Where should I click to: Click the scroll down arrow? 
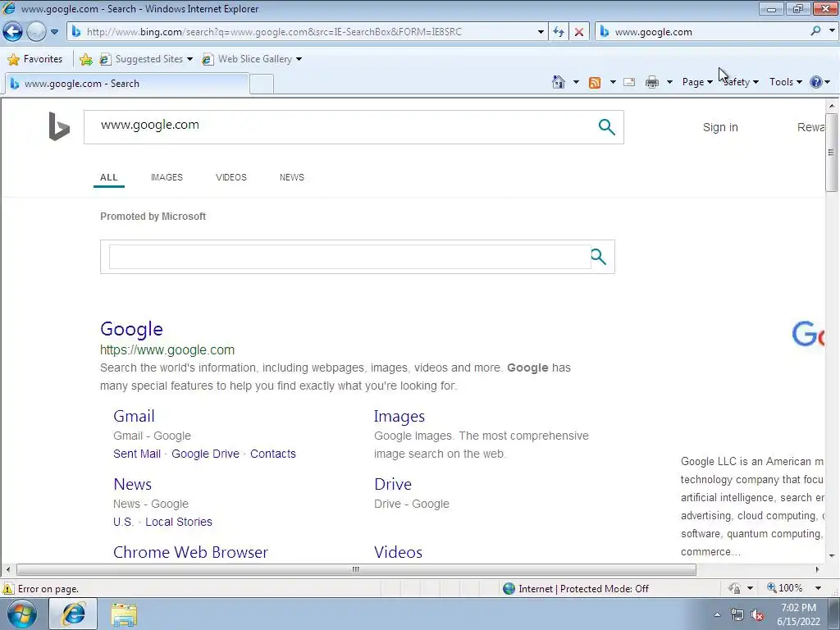[831, 555]
